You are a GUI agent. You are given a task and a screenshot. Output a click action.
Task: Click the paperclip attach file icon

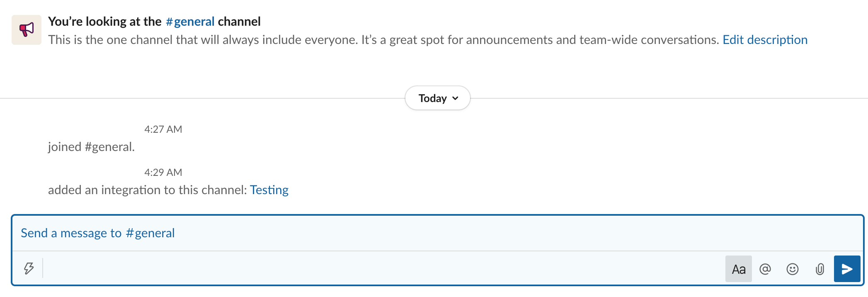[820, 269]
